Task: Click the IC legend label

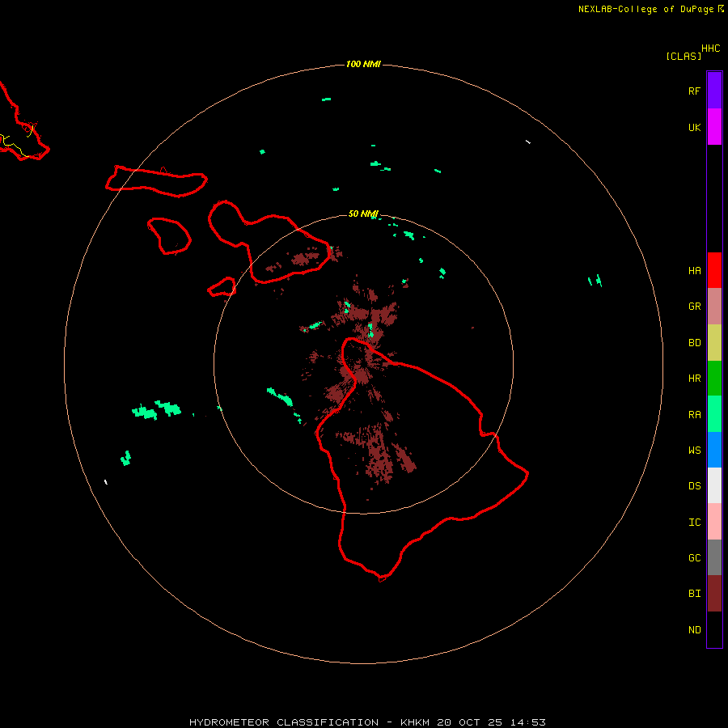Action: (x=694, y=523)
